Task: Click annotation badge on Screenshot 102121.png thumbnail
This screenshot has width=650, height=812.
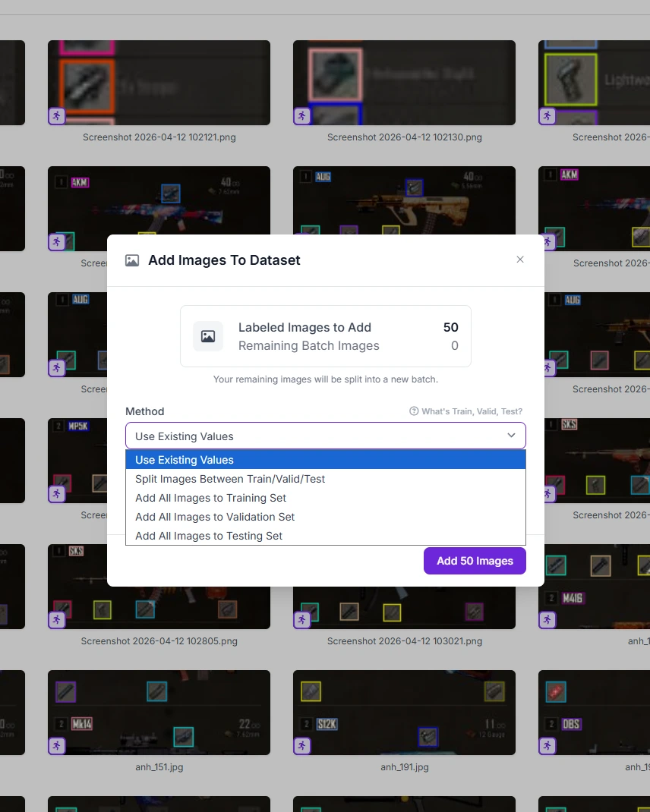Action: coord(56,115)
